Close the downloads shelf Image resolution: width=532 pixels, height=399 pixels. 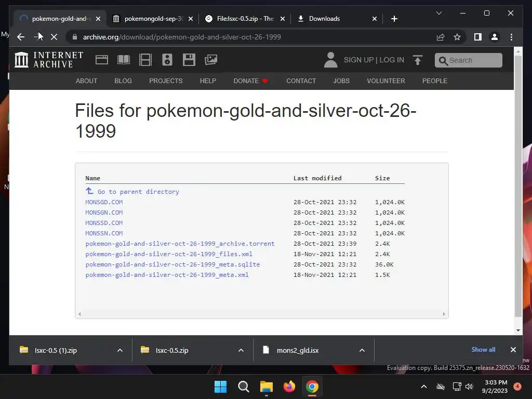point(513,350)
